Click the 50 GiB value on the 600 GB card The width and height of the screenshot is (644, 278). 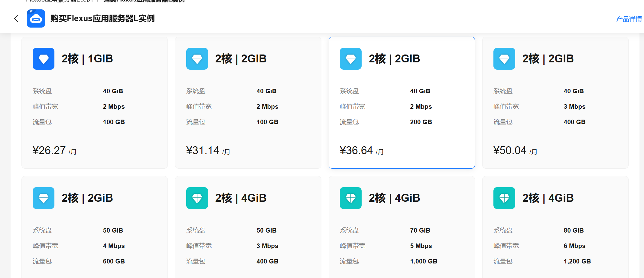(113, 230)
